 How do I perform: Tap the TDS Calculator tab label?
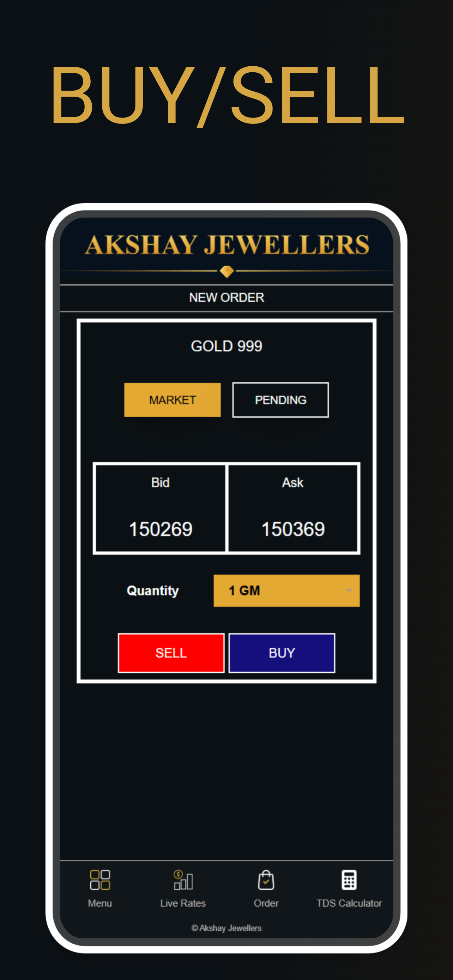349,903
